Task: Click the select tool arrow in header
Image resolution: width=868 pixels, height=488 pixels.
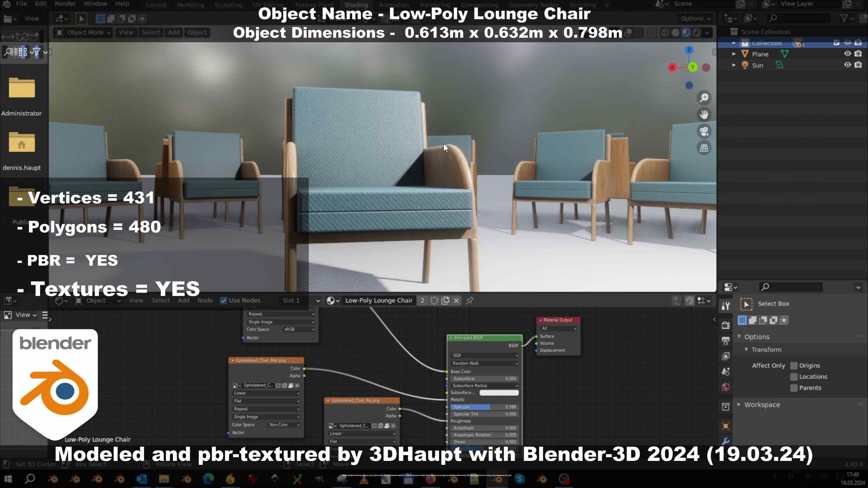Action: 81,19
